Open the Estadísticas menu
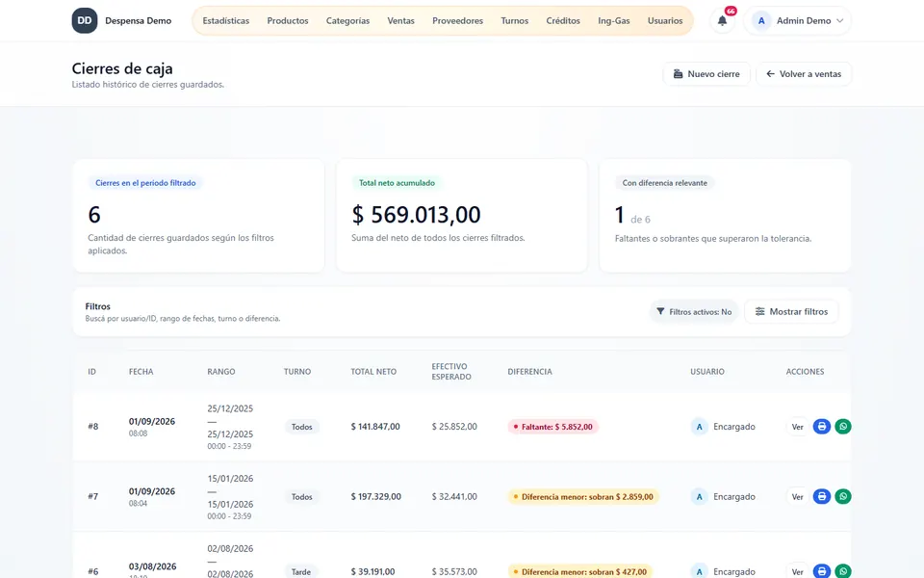The width and height of the screenshot is (924, 578). click(x=225, y=20)
